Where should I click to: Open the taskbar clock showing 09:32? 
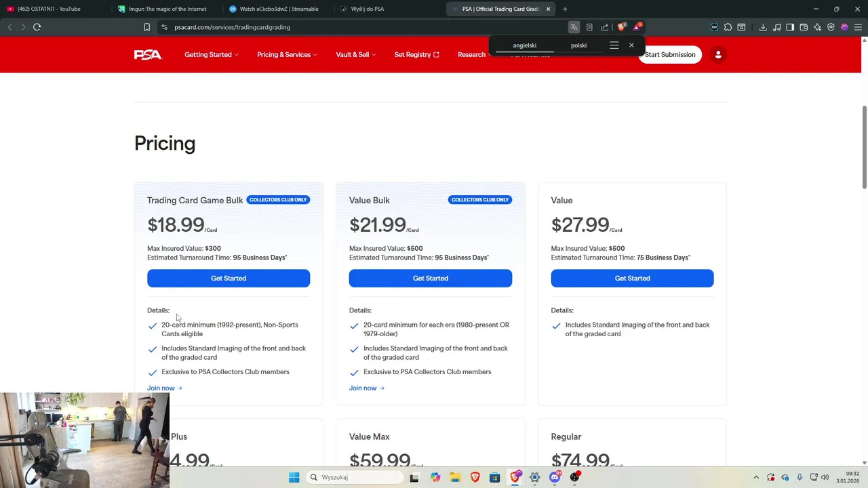click(x=848, y=477)
